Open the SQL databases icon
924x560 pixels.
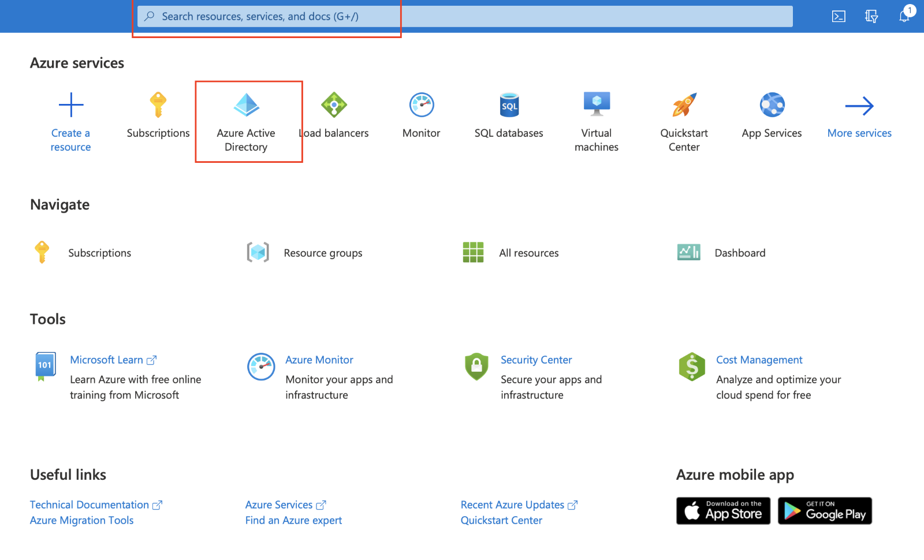[x=509, y=105]
